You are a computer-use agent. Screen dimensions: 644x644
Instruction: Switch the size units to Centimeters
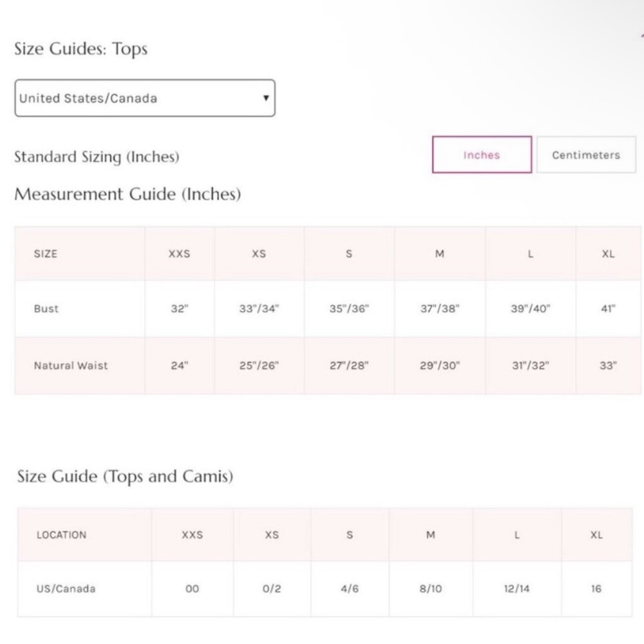tap(586, 155)
